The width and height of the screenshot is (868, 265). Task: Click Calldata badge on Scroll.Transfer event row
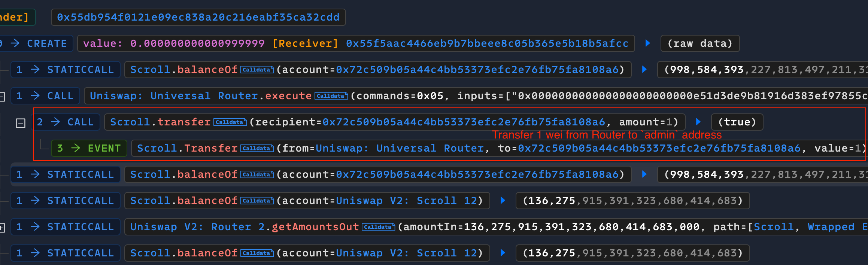coord(257,149)
